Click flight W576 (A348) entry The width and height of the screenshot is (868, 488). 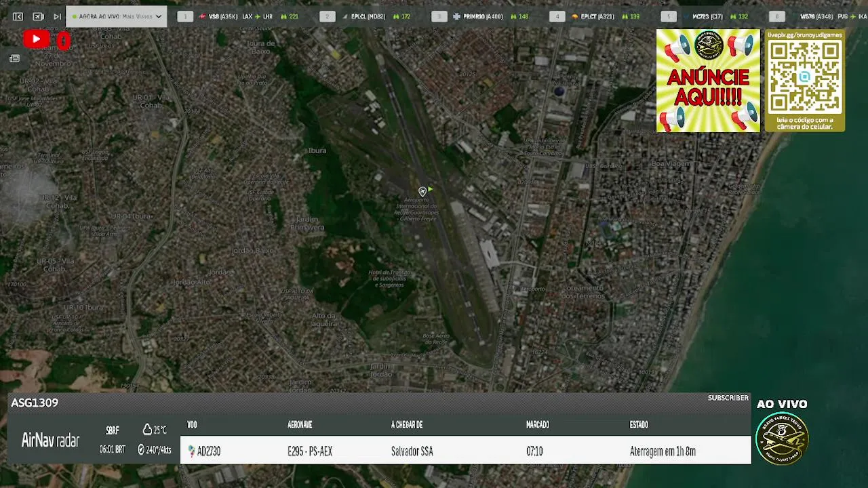816,16
